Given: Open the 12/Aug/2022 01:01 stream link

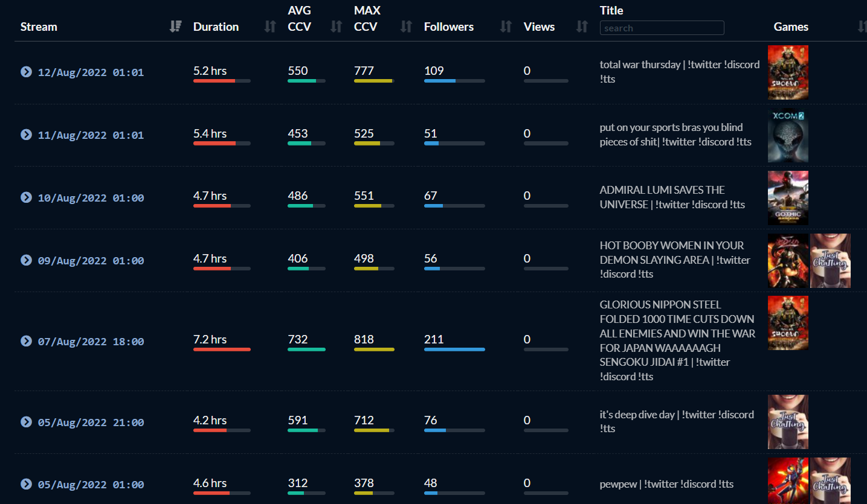Looking at the screenshot, I should point(91,72).
